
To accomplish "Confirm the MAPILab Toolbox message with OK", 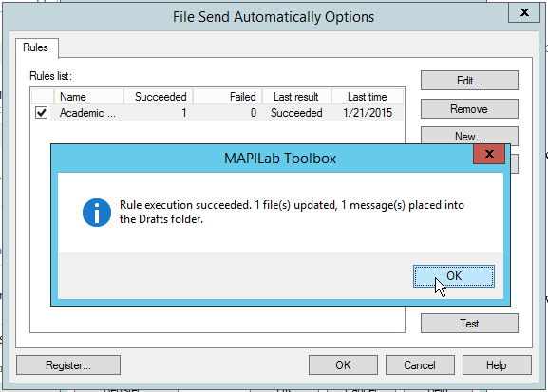I will pos(454,276).
